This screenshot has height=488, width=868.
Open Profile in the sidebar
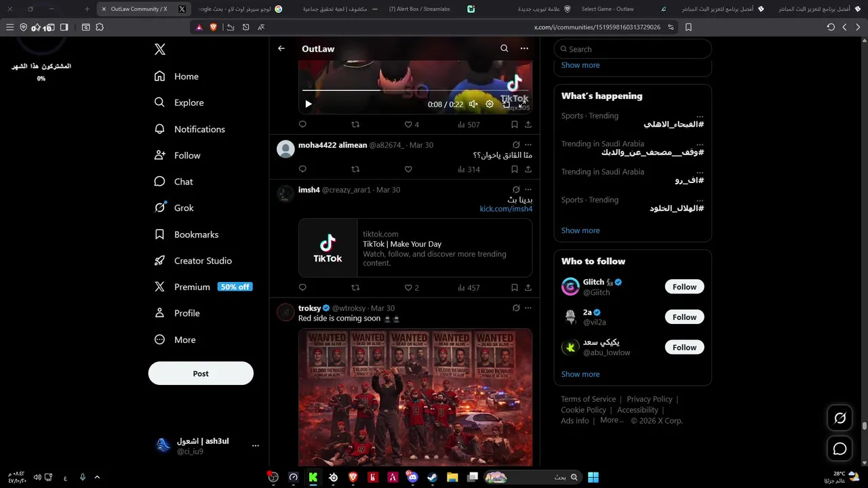(x=177, y=313)
